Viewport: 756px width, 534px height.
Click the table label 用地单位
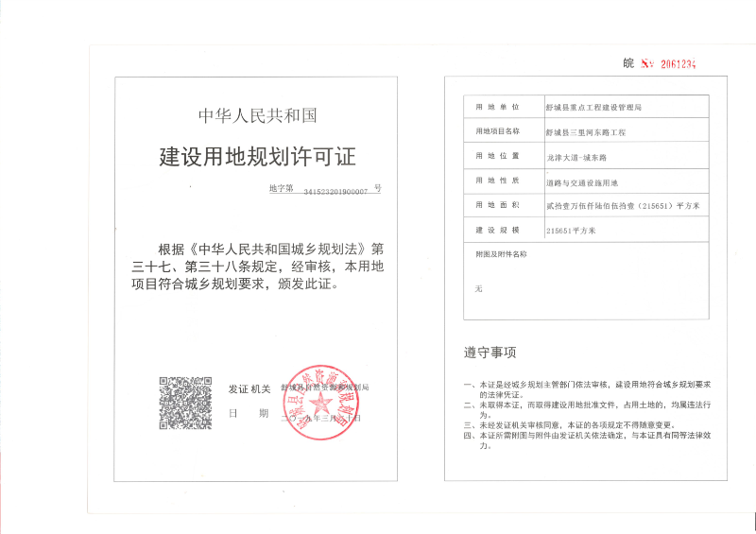tap(498, 107)
